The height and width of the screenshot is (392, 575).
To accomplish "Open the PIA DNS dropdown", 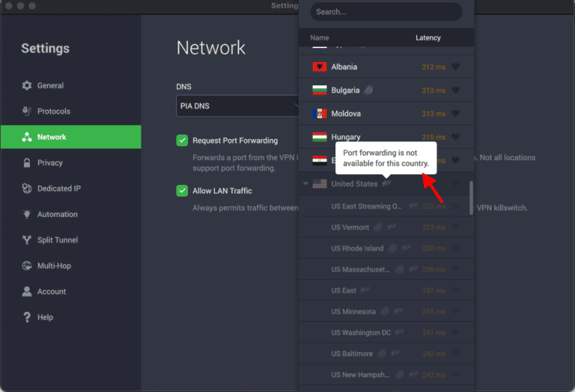I will click(x=237, y=106).
